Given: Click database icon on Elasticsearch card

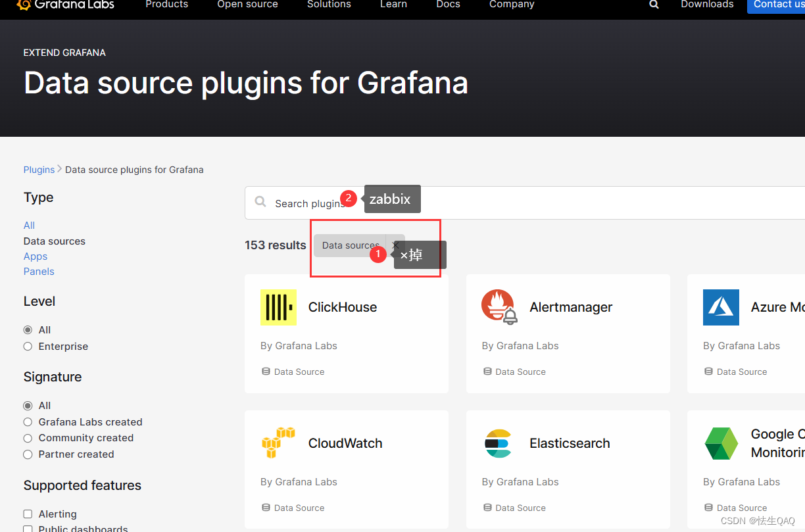Looking at the screenshot, I should click(487, 508).
